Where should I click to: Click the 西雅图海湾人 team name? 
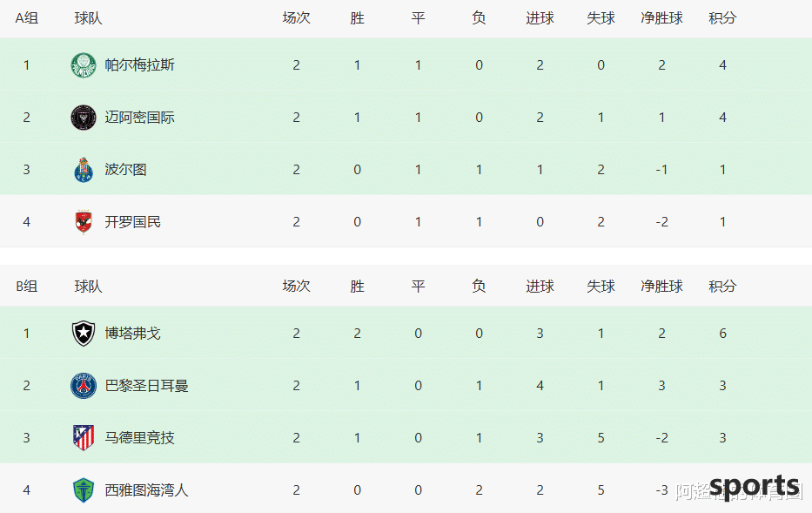click(x=146, y=490)
